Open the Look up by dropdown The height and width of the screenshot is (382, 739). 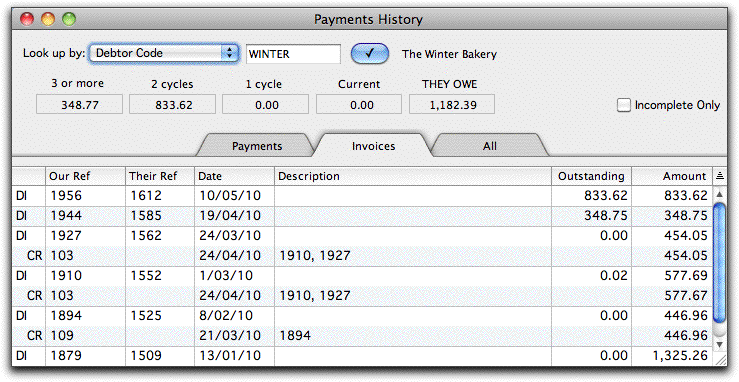click(164, 53)
